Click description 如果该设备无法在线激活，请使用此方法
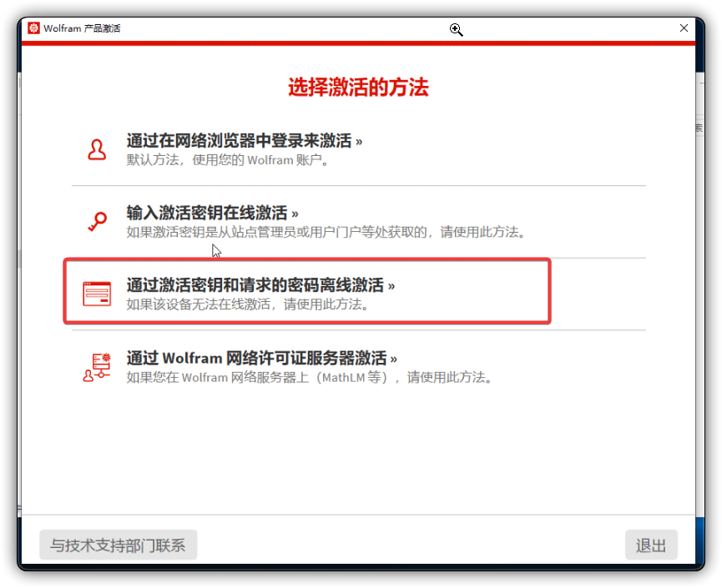The width and height of the screenshot is (722, 588). tap(248, 304)
